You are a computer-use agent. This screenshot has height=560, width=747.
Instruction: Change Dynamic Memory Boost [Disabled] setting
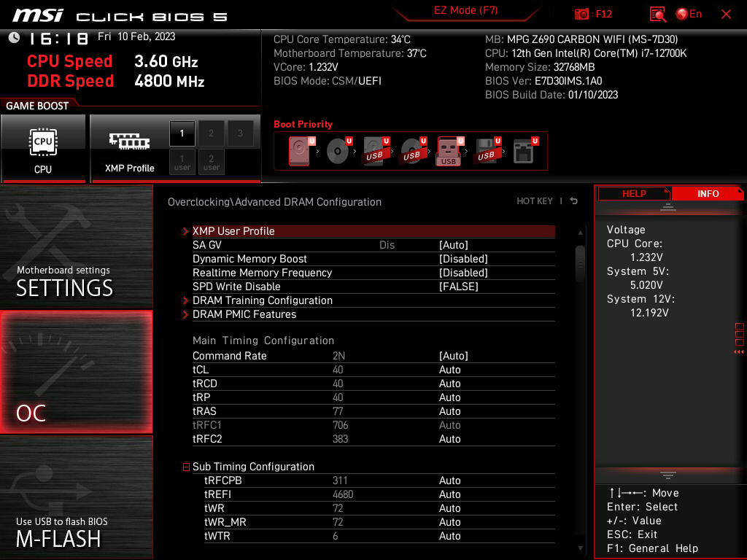(x=463, y=259)
